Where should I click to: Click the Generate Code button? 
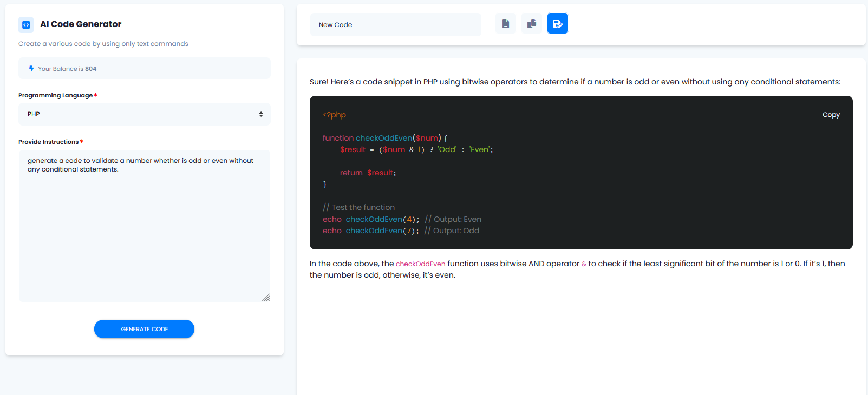144,329
